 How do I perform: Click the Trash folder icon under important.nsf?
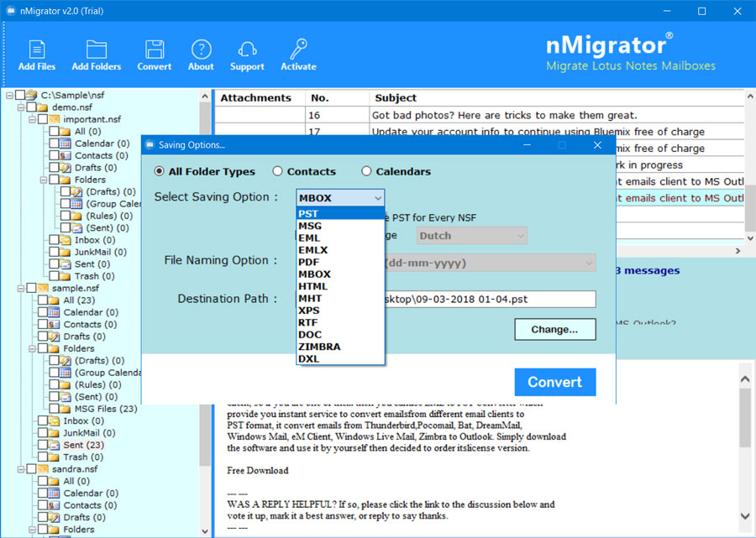pos(65,276)
